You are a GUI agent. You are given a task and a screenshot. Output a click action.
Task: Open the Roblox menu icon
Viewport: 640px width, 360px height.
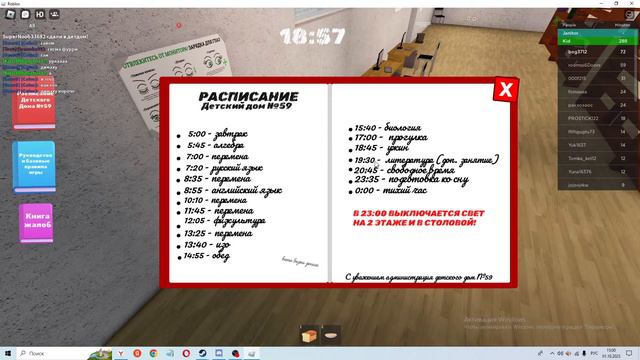point(11,14)
